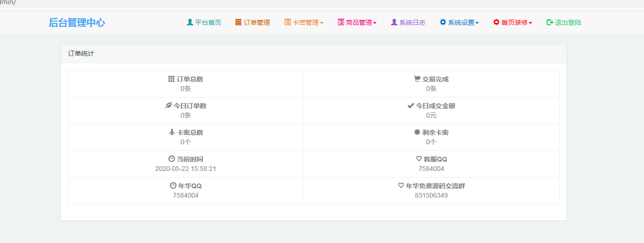Click the heart icon next to 年华免费源码交流群
The width and height of the screenshot is (644, 243).
(401, 186)
